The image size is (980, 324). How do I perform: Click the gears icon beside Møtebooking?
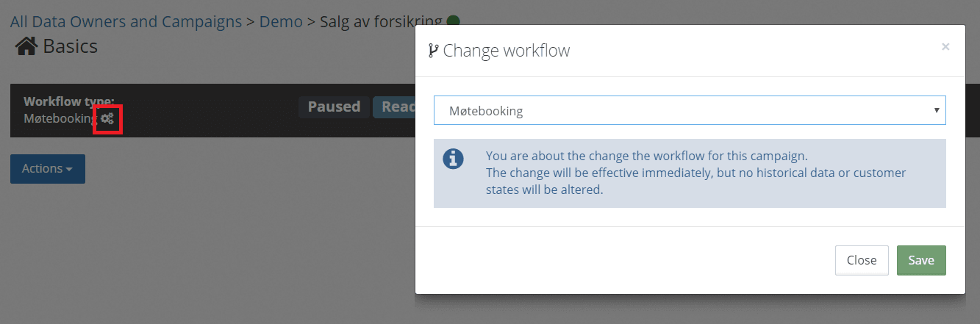[x=107, y=118]
